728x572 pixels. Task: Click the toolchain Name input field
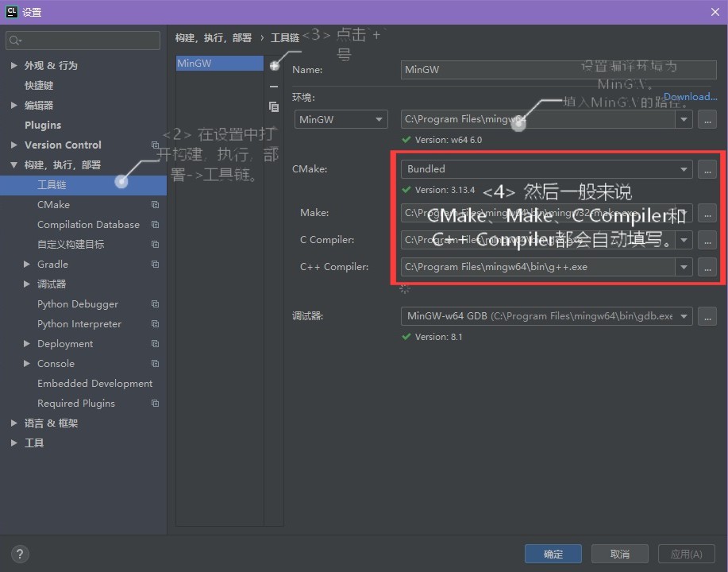pos(559,70)
